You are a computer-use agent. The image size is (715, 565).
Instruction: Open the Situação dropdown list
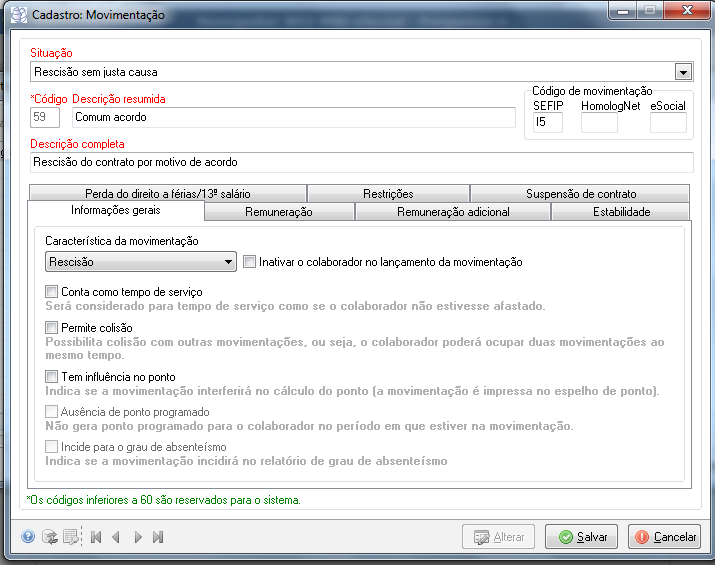[x=684, y=72]
